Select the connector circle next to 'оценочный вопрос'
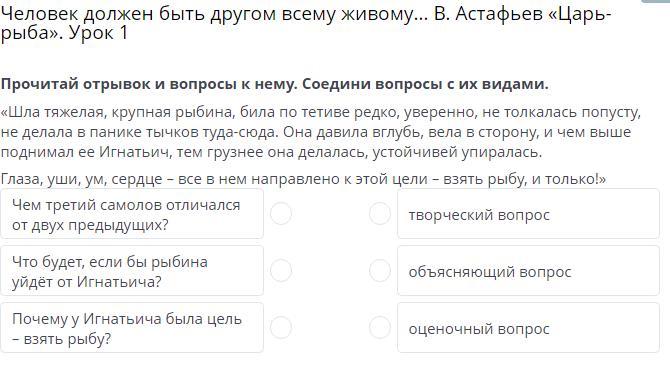 (380, 328)
